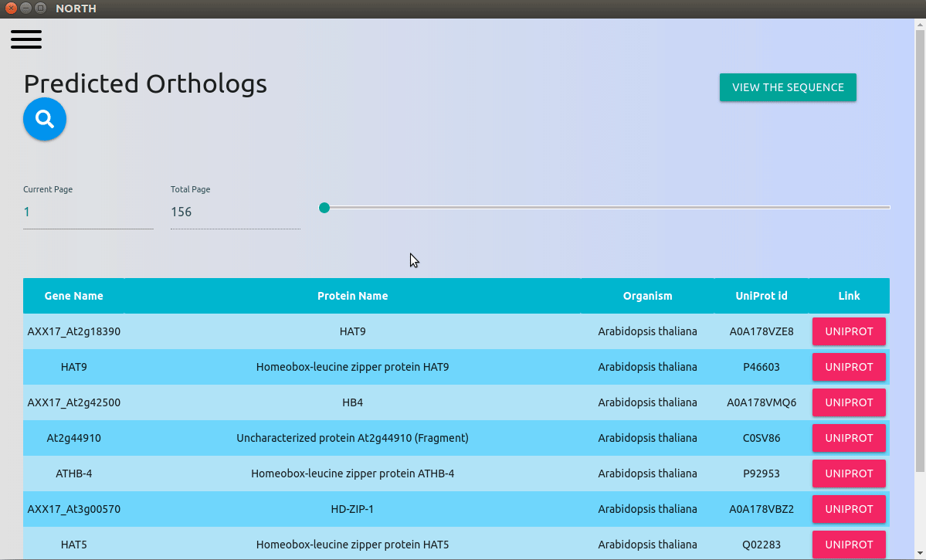
Task: Click protein name Homeobox-leucine zipper protein HAT9
Action: click(x=353, y=367)
